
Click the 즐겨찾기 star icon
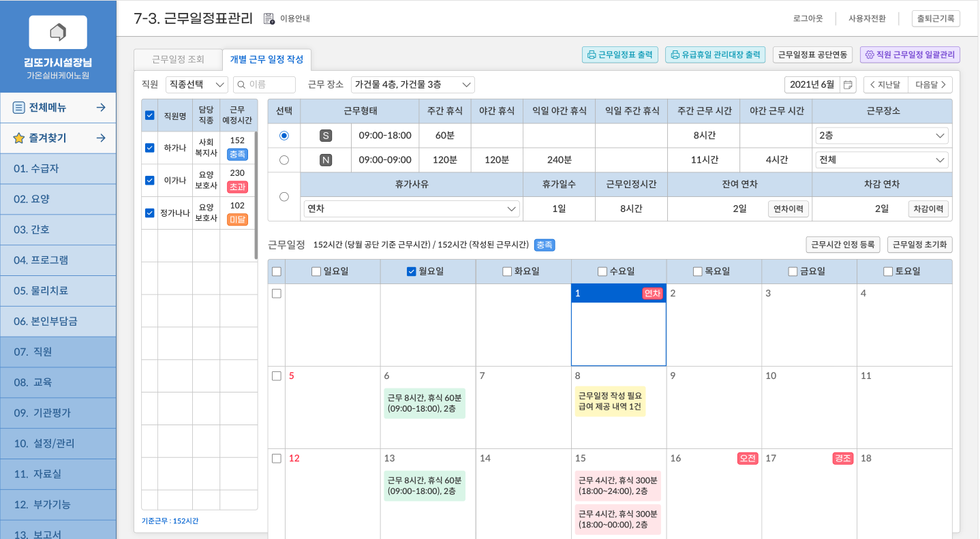coord(19,138)
